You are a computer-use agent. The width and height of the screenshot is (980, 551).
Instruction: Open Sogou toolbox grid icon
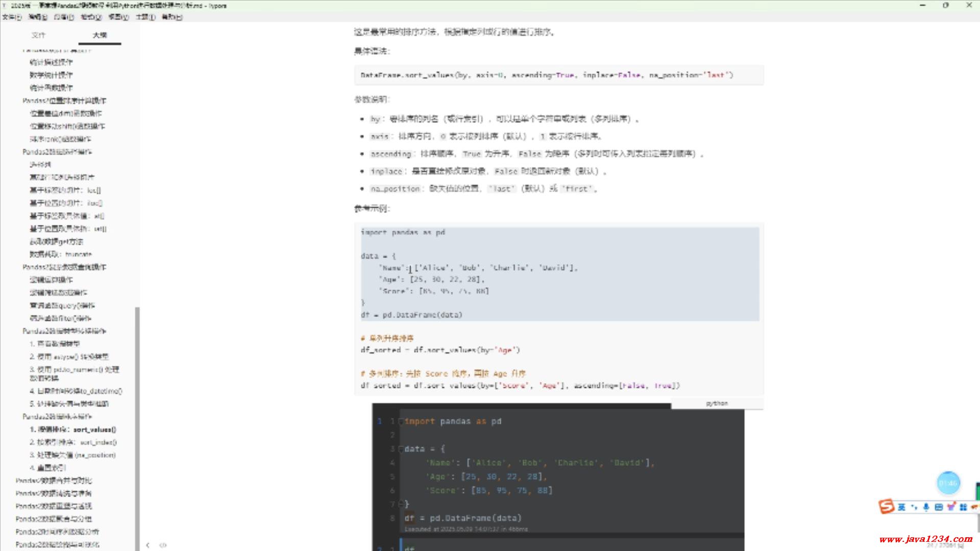(963, 507)
